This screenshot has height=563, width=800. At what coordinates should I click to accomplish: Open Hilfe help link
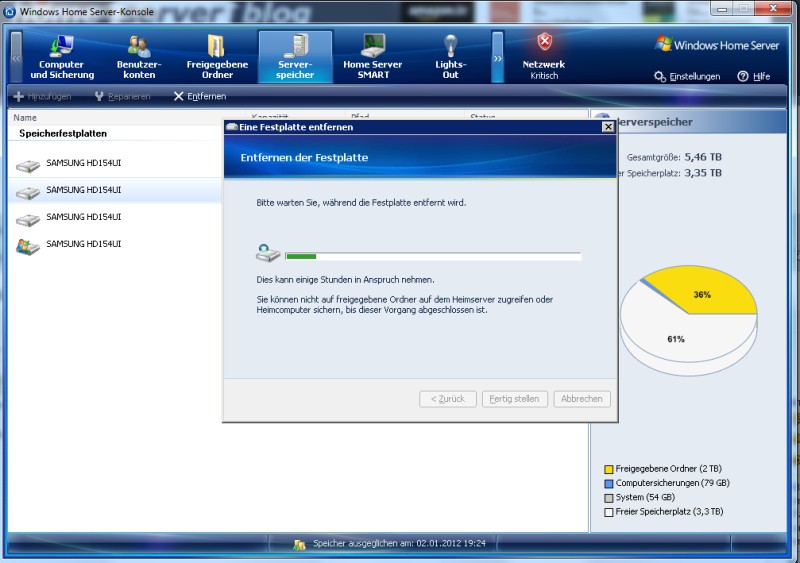click(x=754, y=77)
